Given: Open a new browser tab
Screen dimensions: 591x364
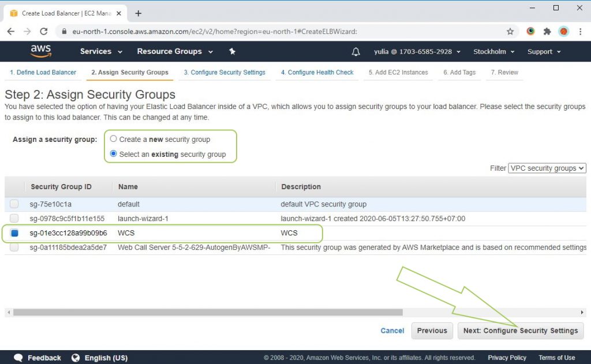Looking at the screenshot, I should (139, 14).
